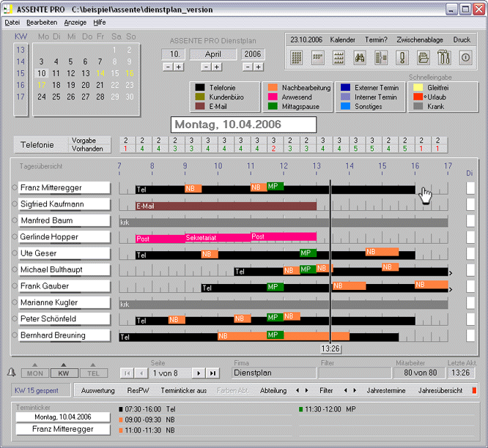Click the round power toolbar icon
The height and width of the screenshot is (448, 488).
(465, 58)
